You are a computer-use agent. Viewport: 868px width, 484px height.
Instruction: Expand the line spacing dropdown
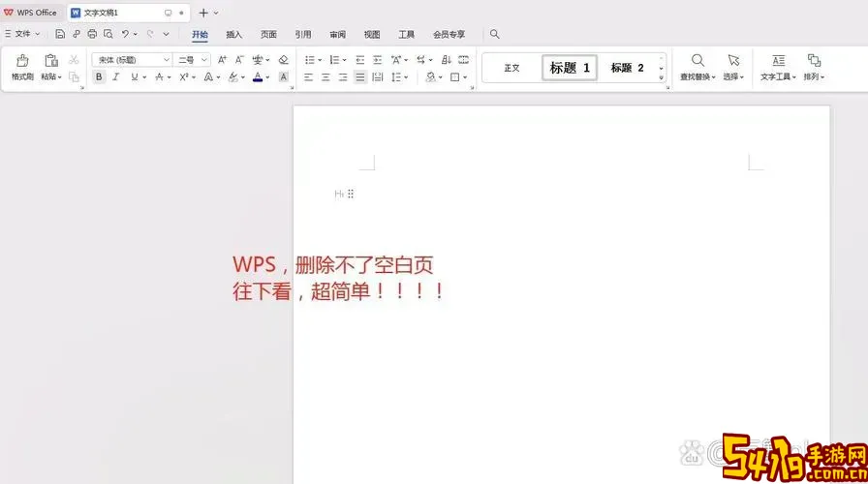(x=406, y=77)
